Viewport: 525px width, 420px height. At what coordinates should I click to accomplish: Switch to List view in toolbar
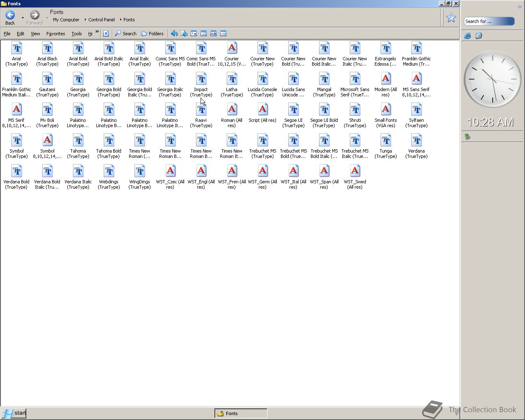coord(203,34)
